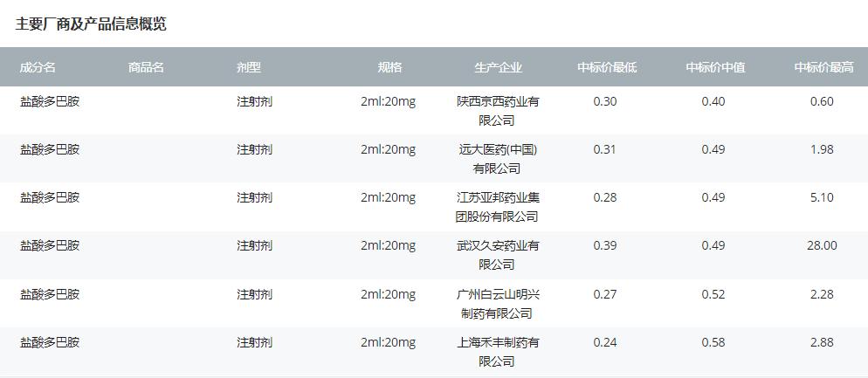
Task: Click the 规格 column header
Action: pyautogui.click(x=389, y=67)
